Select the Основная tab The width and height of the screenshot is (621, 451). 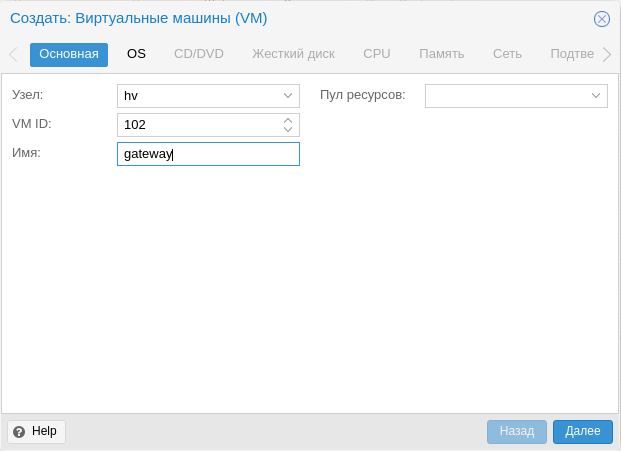[69, 54]
